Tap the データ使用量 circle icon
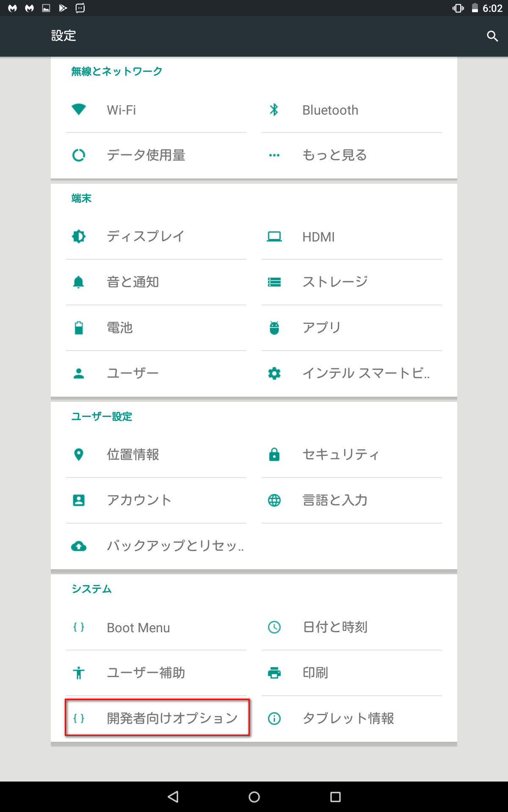 coord(79,155)
